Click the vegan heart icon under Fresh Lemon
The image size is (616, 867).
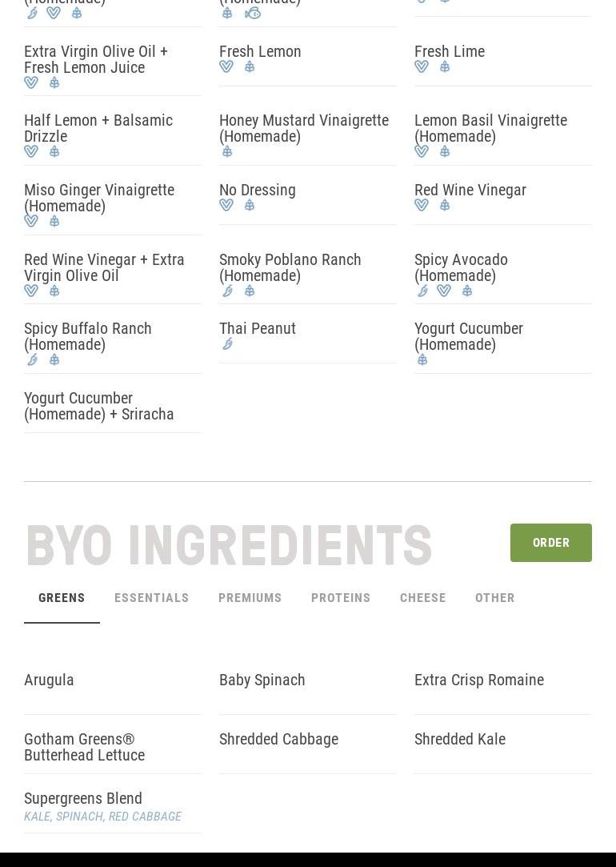pos(226,67)
